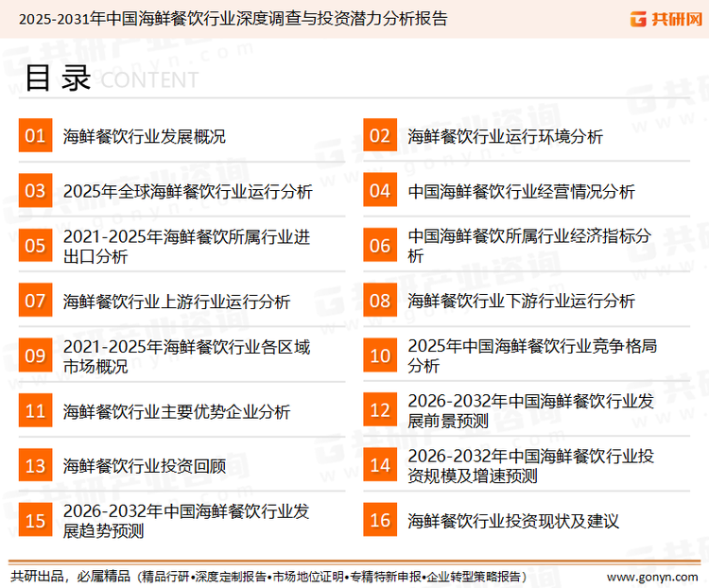
Task: Click the orange 14 number box
Action: coord(380,465)
